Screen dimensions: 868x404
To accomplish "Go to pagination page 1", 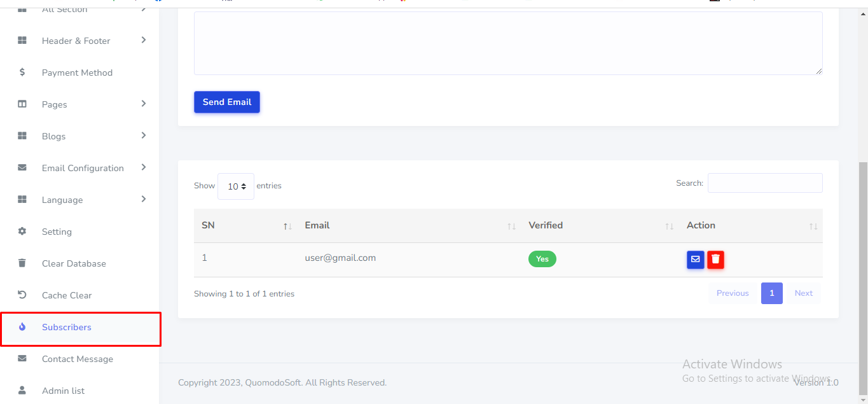I will tap(771, 293).
